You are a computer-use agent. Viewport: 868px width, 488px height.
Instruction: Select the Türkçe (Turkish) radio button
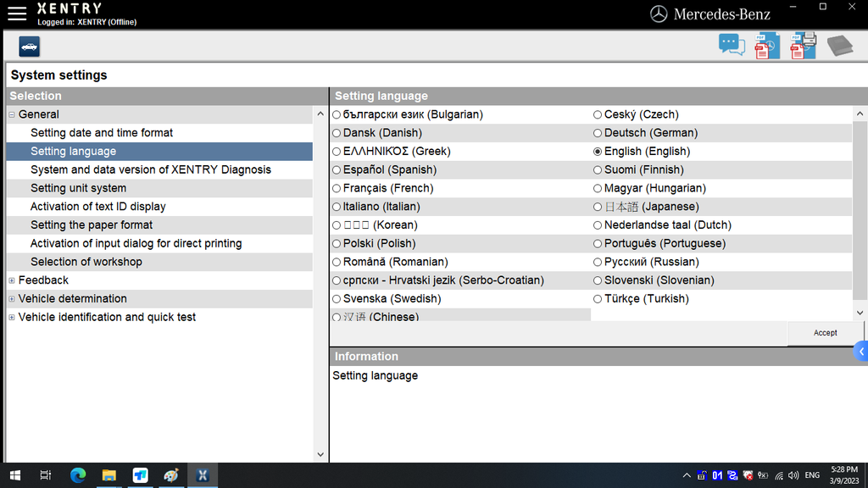[598, 299]
